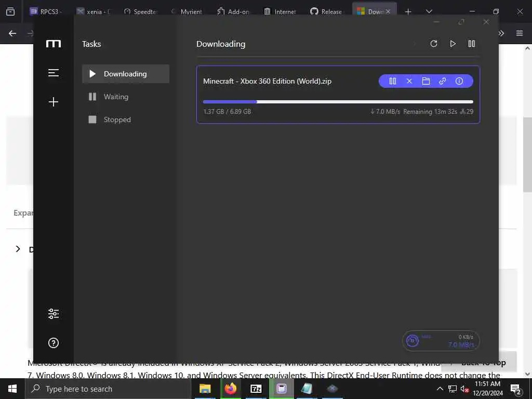Switch to the Internet Archive browser tab
The image size is (532, 399).
pyautogui.click(x=280, y=11)
